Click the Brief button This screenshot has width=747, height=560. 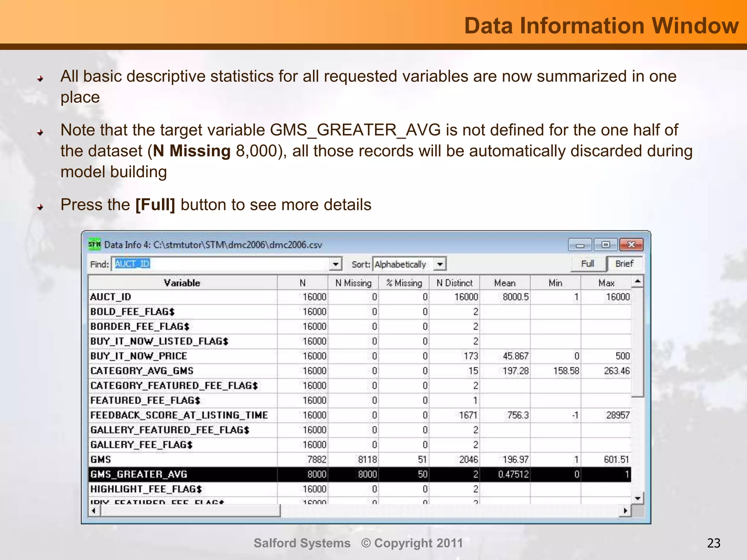coord(624,264)
